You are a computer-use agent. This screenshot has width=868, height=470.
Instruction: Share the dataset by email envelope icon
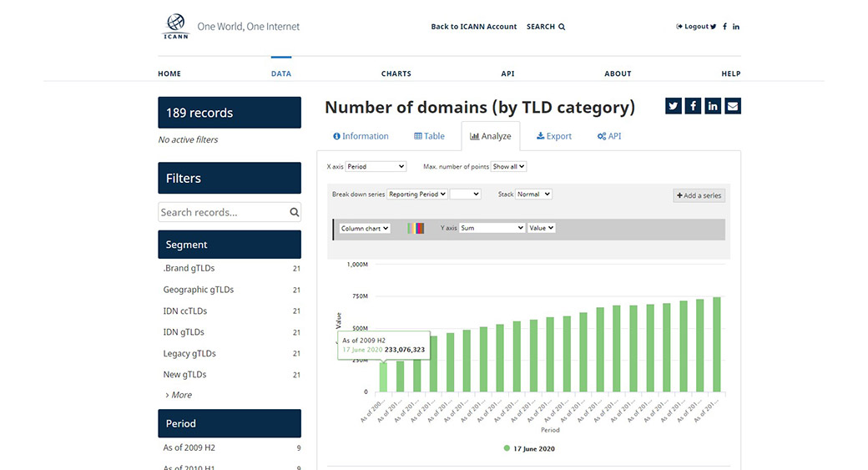point(733,106)
